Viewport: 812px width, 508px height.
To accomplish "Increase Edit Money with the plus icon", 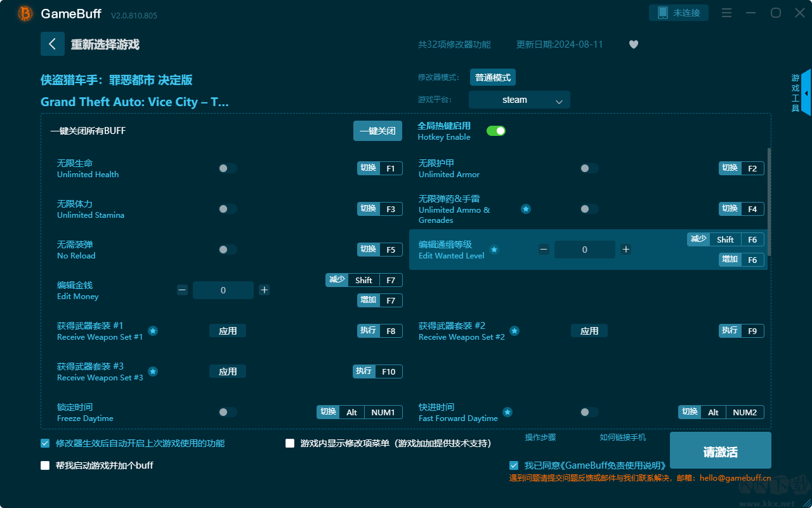I will tap(265, 290).
